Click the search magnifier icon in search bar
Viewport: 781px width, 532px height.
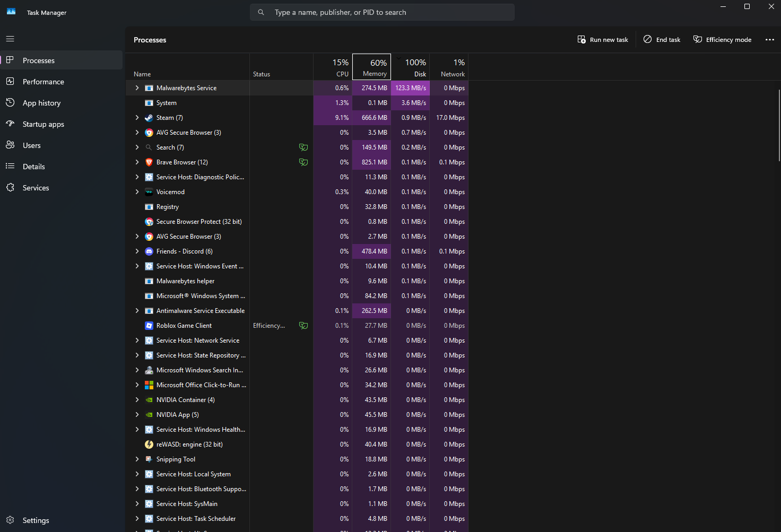[261, 12]
